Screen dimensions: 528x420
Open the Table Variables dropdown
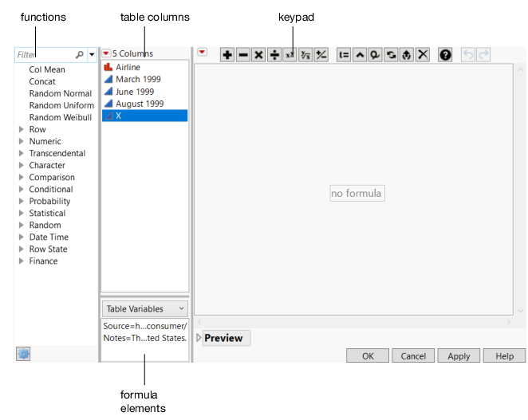[x=145, y=308]
